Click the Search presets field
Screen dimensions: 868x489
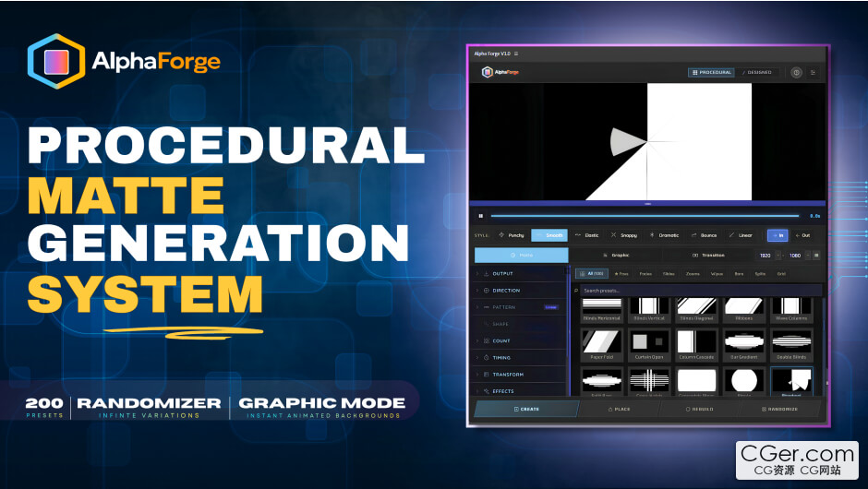701,291
